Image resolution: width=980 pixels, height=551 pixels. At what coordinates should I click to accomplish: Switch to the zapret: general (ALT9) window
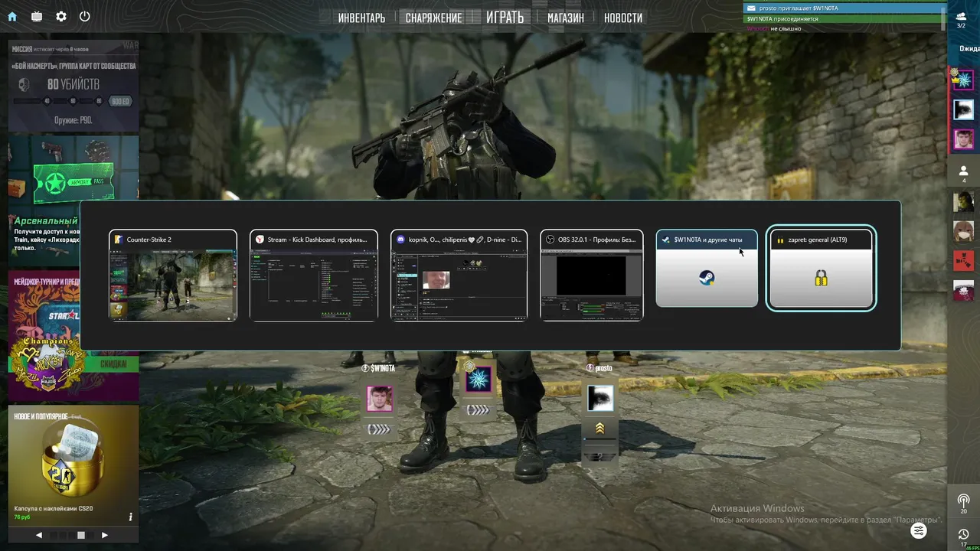coord(821,269)
